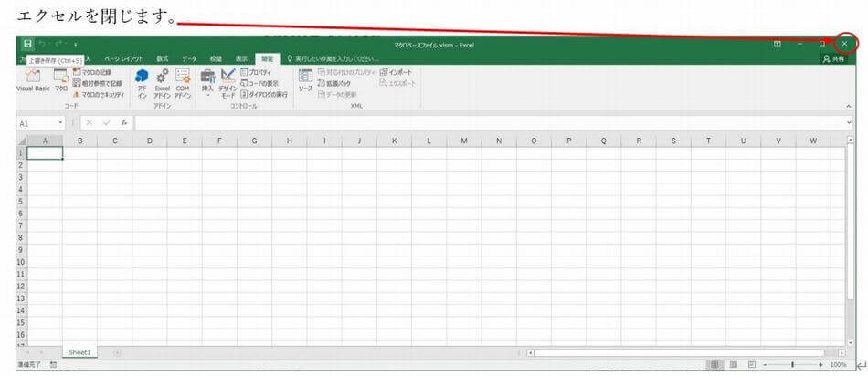Switch to the データ (Data) tab
Screen dimensions: 868x376
(x=189, y=58)
